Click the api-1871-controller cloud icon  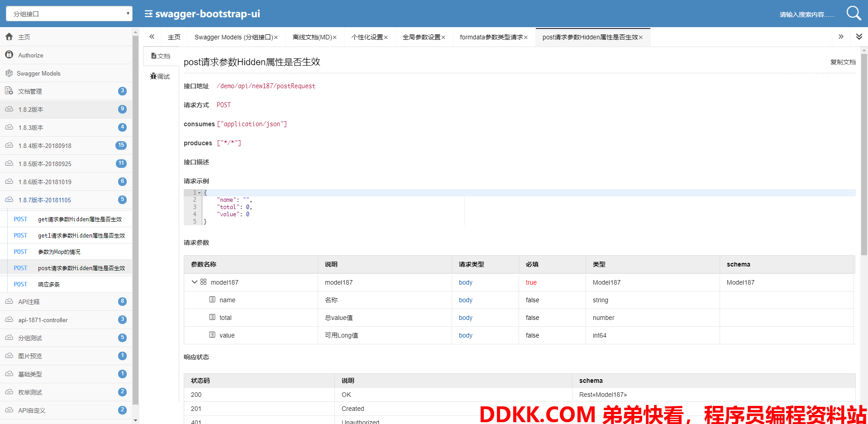[9, 319]
